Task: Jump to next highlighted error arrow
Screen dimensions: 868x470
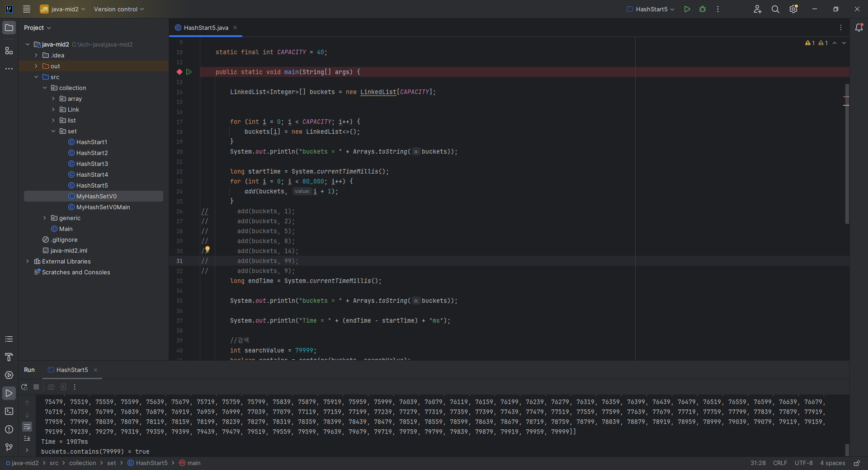Action: 844,43
